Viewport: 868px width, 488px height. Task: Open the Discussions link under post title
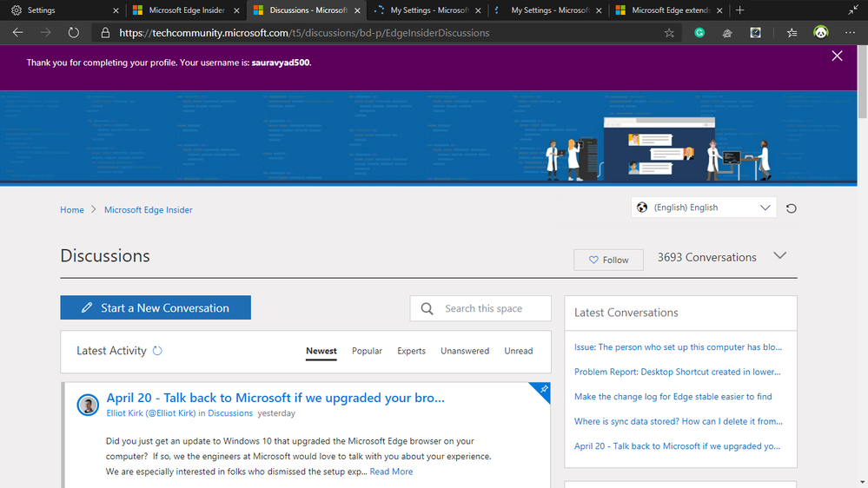[x=230, y=413]
